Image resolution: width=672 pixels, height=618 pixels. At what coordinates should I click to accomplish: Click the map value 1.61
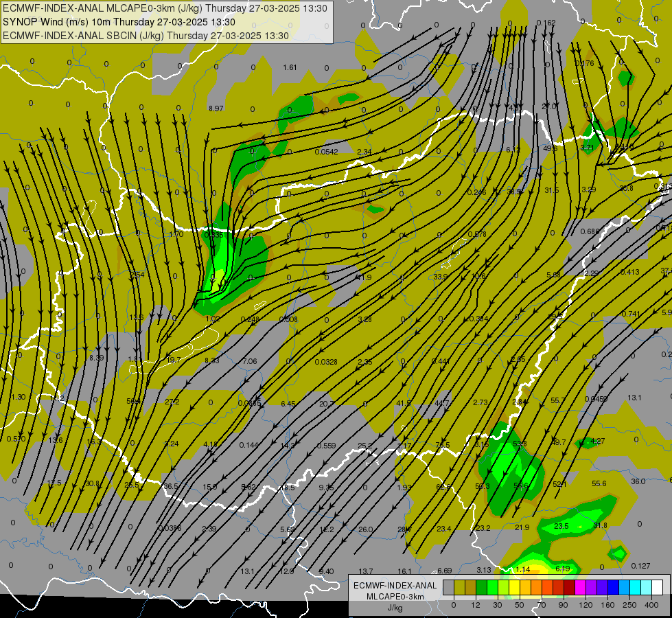click(290, 67)
